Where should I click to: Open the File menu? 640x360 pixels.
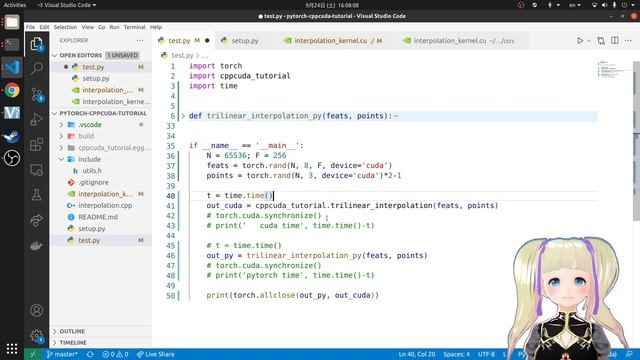31,27
